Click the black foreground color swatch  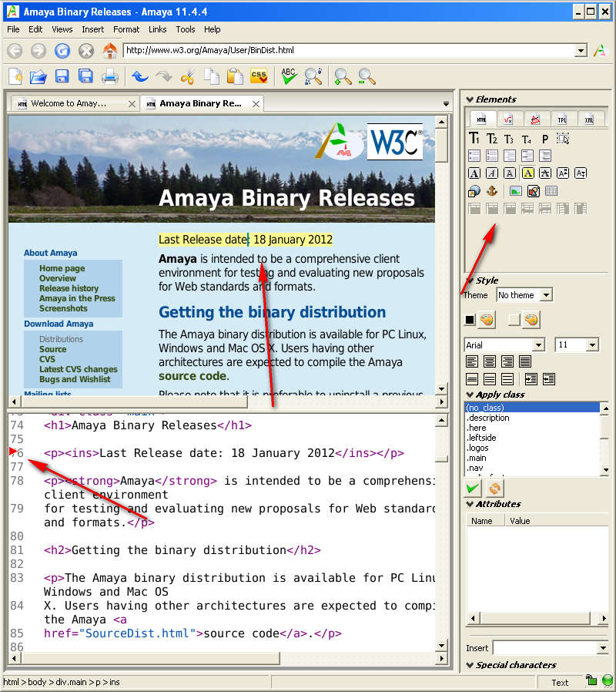[x=470, y=320]
